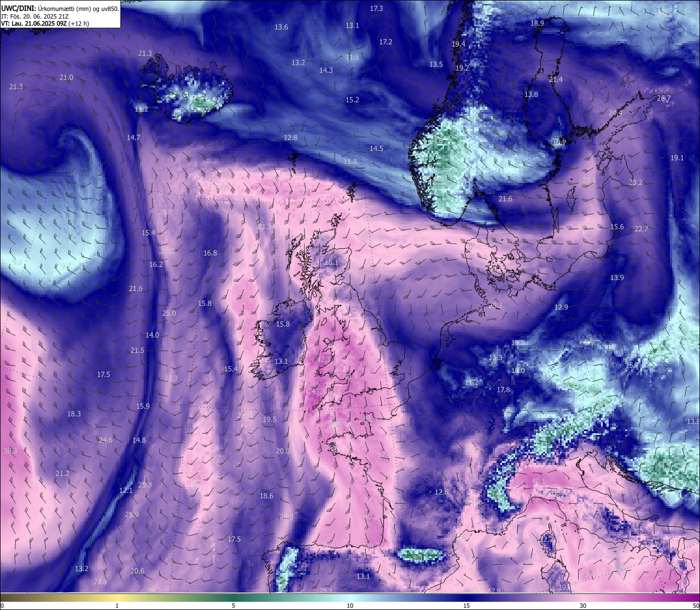
Task: Click the 14.0 value label
Action: (x=152, y=335)
